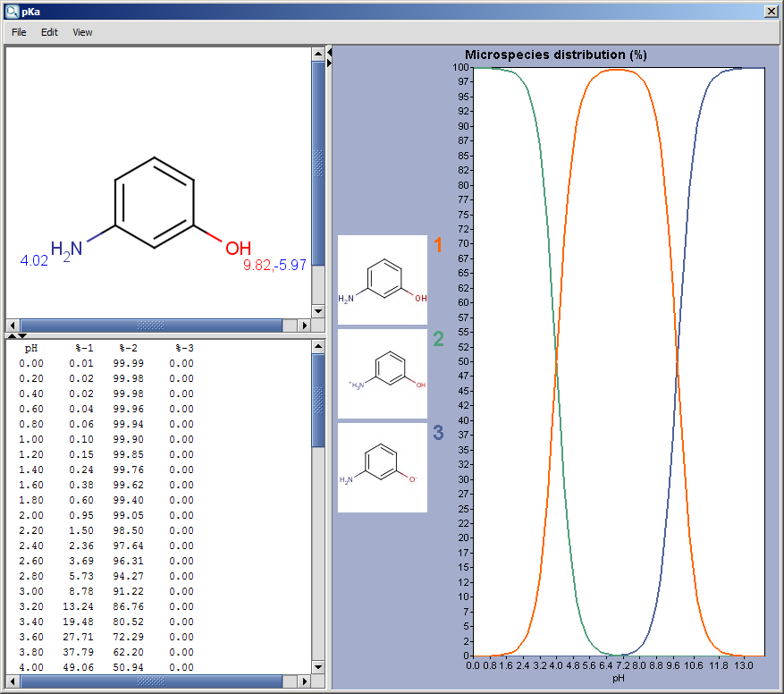Click down-pointing splitter arrow above pH table

click(x=21, y=335)
